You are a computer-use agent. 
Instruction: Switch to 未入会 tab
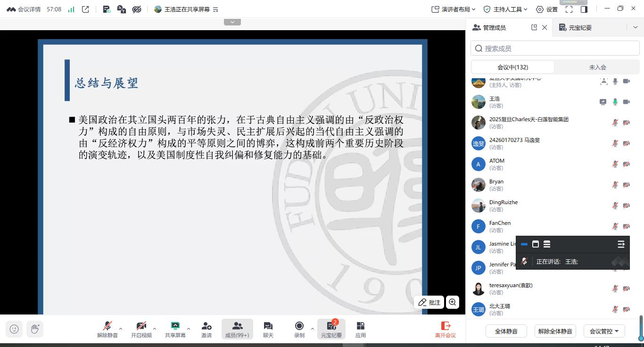[597, 67]
